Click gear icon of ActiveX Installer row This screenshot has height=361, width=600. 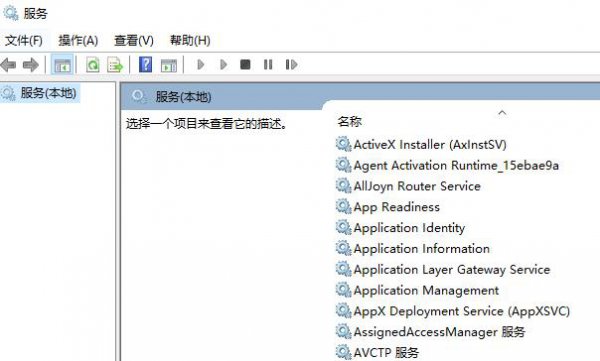tap(343, 144)
